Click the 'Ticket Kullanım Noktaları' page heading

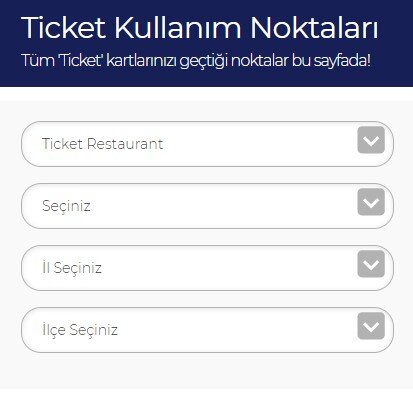(200, 27)
